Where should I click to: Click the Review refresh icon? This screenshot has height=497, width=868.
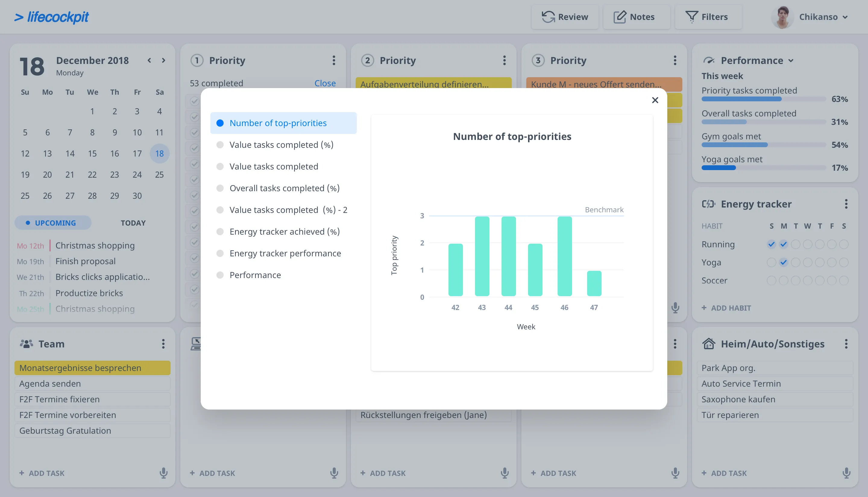click(x=548, y=17)
